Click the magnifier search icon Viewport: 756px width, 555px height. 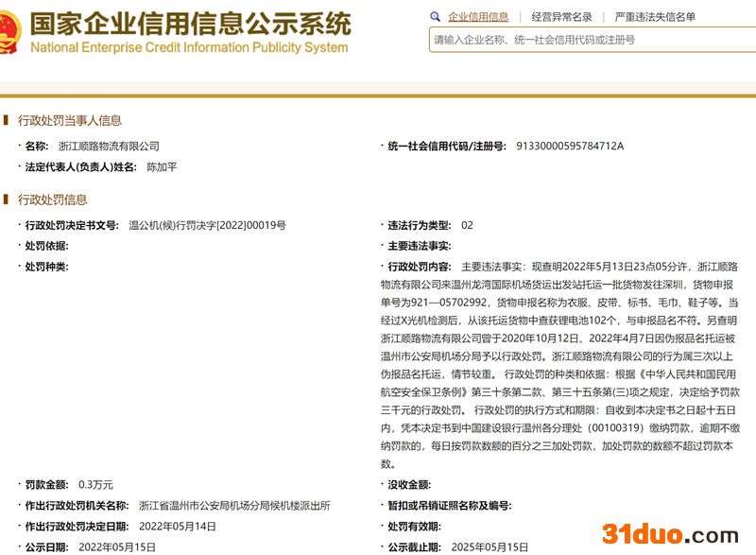pos(435,17)
